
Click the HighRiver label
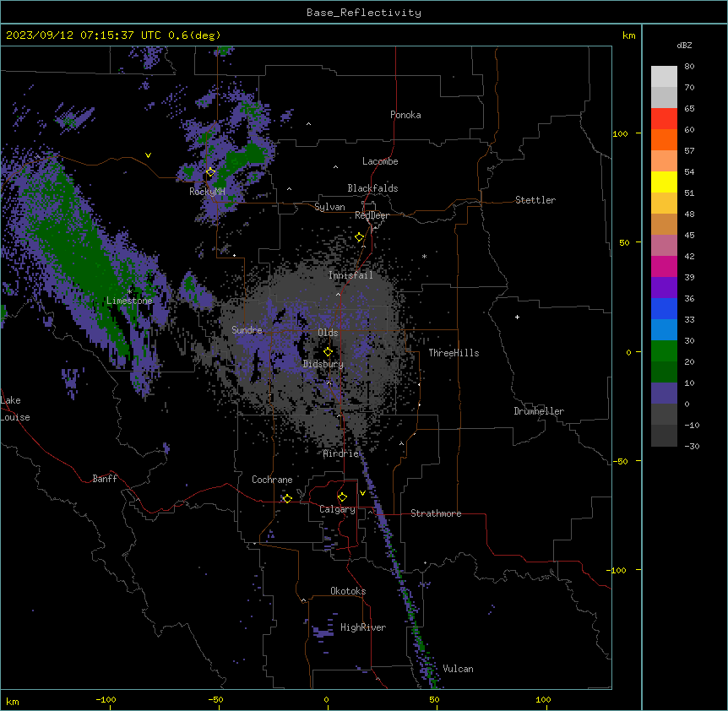[363, 627]
